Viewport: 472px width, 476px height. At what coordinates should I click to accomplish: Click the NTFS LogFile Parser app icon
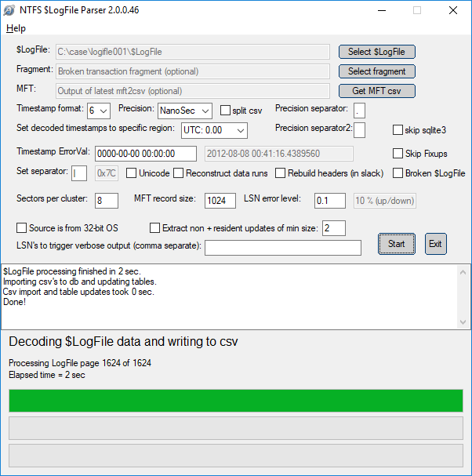click(x=9, y=10)
